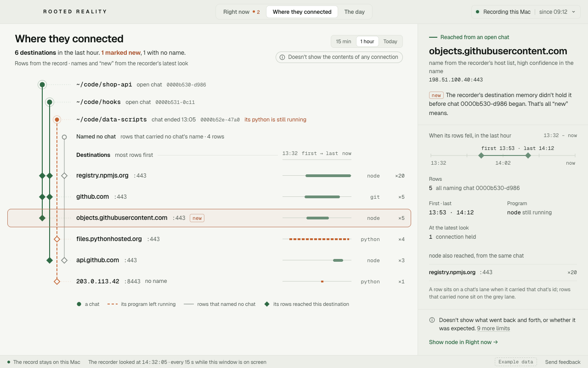The height and width of the screenshot is (368, 588).
Task: Select the github.com destination row
Action: [209, 197]
